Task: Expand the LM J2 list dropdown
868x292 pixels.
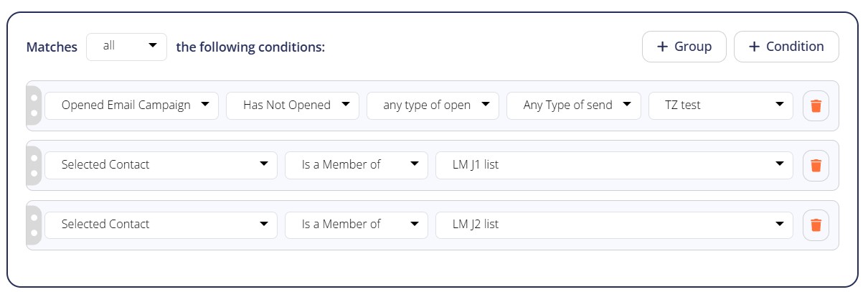Action: coord(615,225)
